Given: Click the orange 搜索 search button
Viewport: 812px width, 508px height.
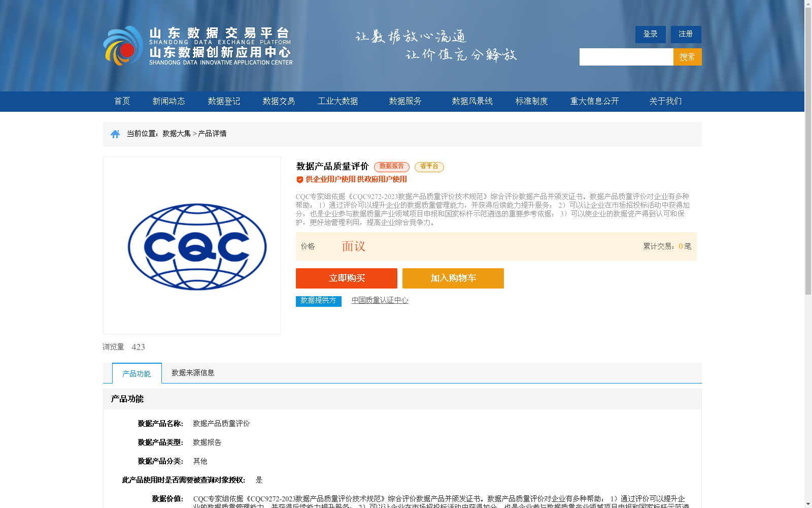Looking at the screenshot, I should pyautogui.click(x=687, y=57).
